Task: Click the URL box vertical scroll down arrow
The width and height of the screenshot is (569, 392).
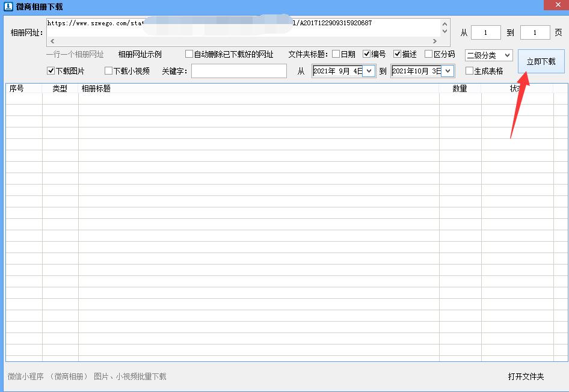Action: click(x=444, y=31)
